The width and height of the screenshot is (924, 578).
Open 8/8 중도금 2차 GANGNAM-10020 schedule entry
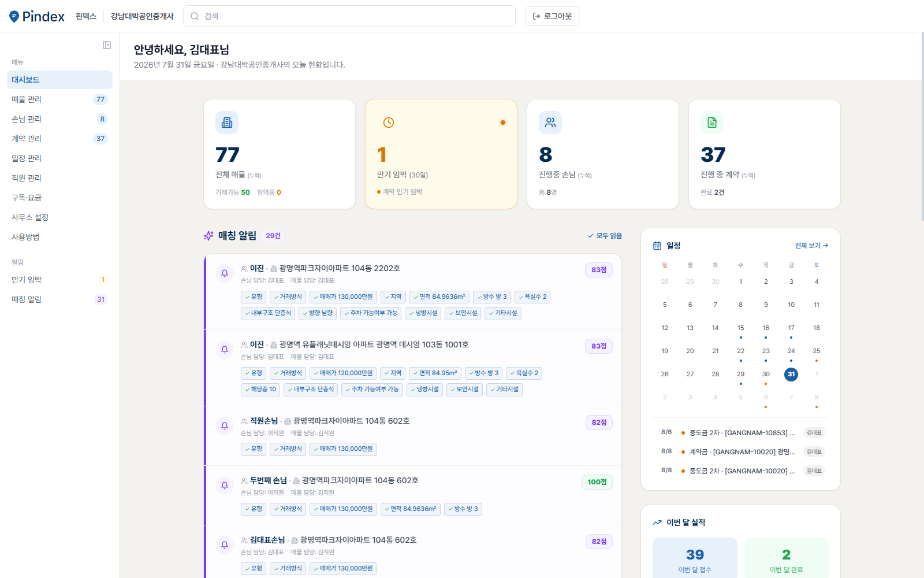coord(741,470)
